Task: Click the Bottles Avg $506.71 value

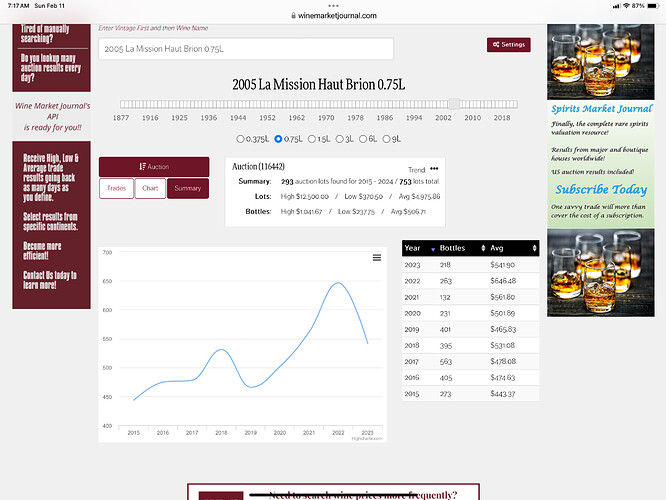Action: coord(408,212)
